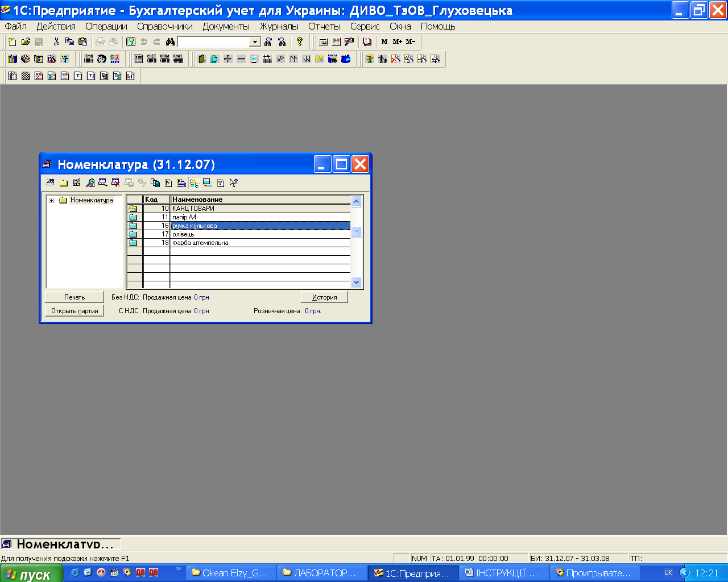
Task: Click the Open file folder icon
Action: tap(26, 41)
